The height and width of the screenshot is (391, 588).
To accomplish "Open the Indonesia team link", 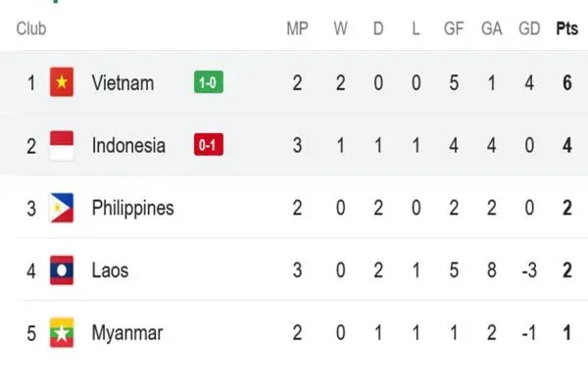I will point(128,145).
